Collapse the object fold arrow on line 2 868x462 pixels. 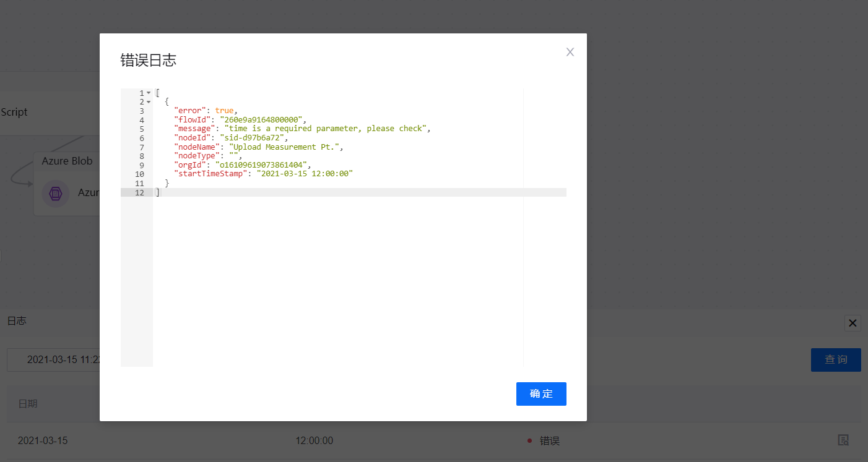(149, 102)
